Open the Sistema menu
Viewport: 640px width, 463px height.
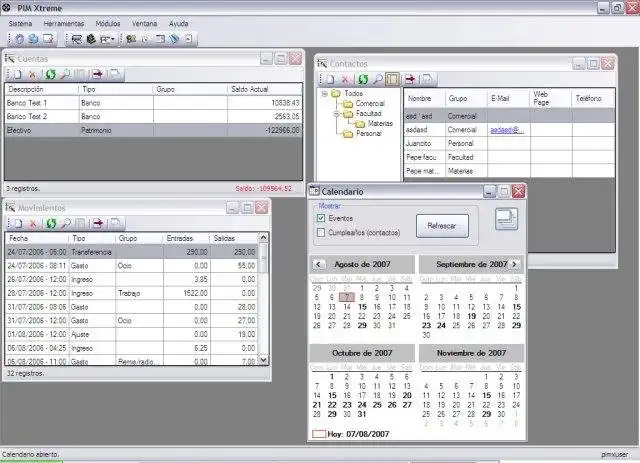coord(20,24)
